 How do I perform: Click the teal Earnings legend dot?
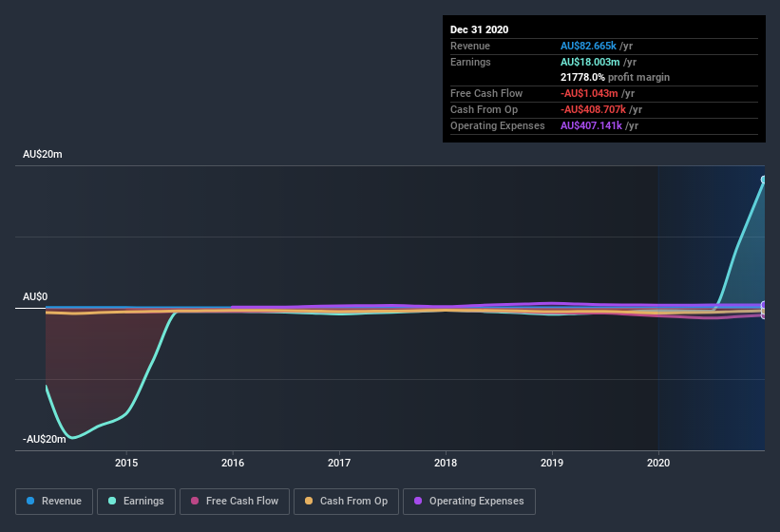click(x=112, y=501)
